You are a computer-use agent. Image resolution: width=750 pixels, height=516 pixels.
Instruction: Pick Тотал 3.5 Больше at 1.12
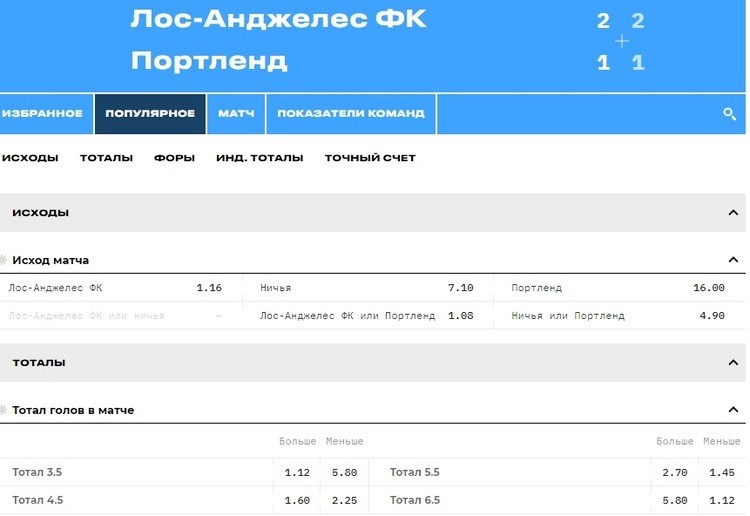pyautogui.click(x=297, y=472)
